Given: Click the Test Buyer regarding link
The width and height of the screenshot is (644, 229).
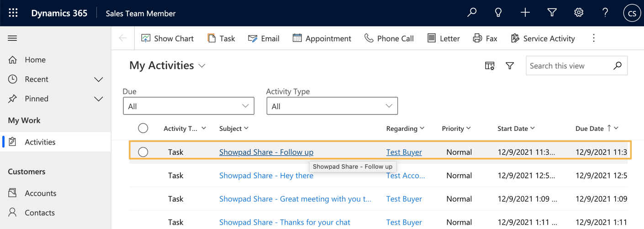Looking at the screenshot, I should pos(404,152).
